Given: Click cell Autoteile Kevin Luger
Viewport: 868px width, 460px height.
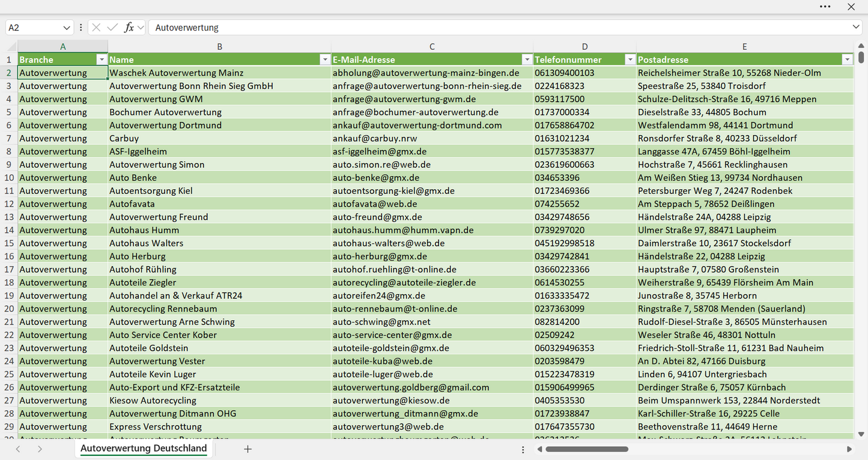Looking at the screenshot, I should [220, 374].
